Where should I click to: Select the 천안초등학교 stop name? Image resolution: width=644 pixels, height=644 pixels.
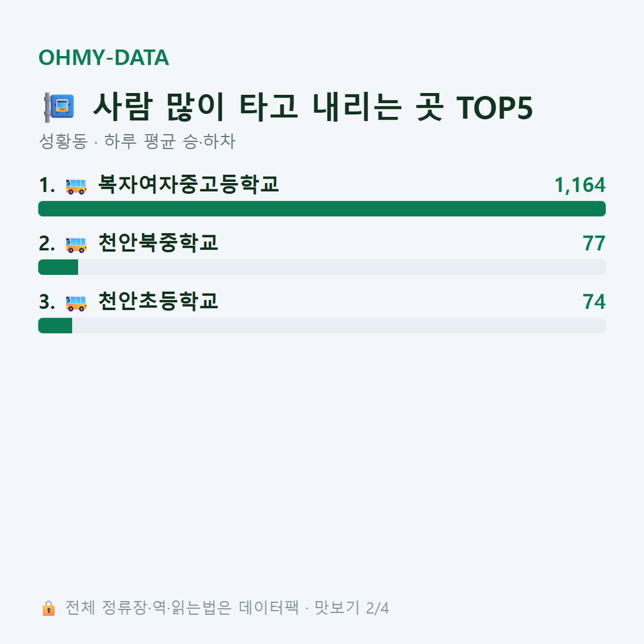click(x=158, y=301)
